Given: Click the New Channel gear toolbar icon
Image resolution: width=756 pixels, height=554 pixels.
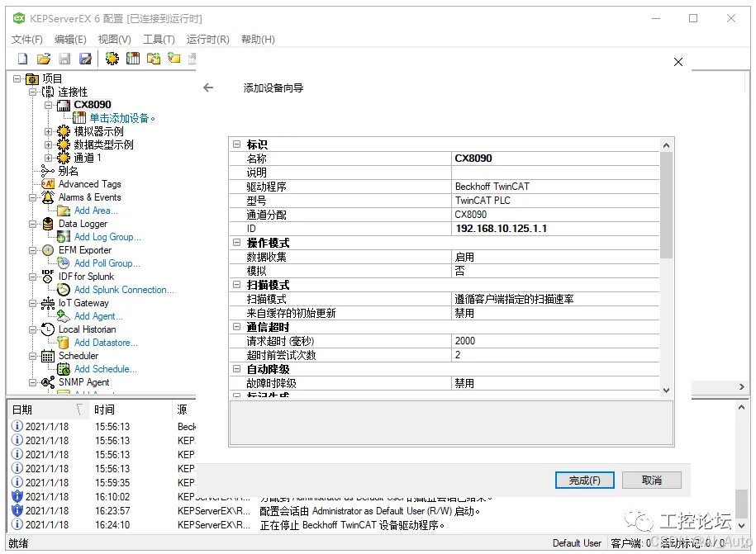Looking at the screenshot, I should pyautogui.click(x=112, y=59).
